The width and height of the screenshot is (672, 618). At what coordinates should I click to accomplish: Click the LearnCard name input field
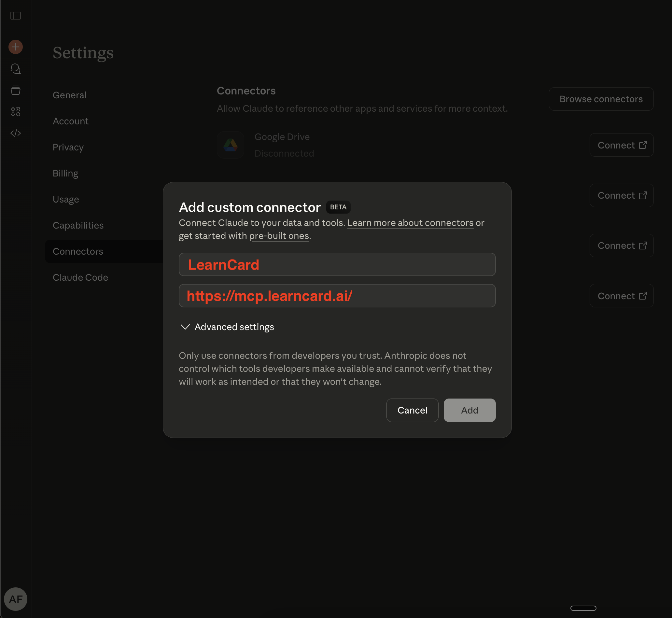click(x=337, y=264)
